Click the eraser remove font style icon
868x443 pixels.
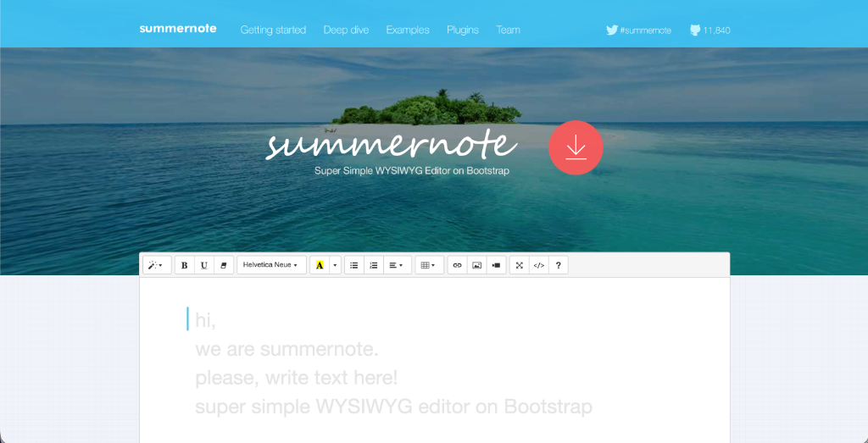224,265
